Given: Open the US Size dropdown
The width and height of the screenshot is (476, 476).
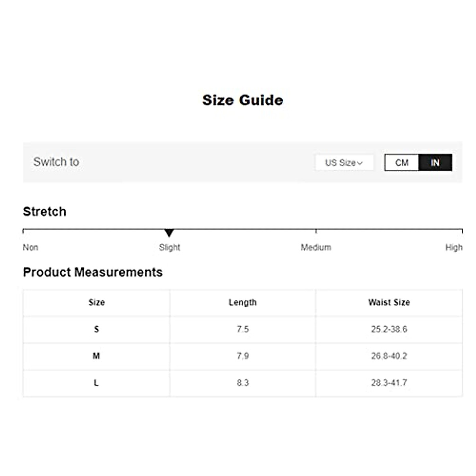Looking at the screenshot, I should 344,163.
